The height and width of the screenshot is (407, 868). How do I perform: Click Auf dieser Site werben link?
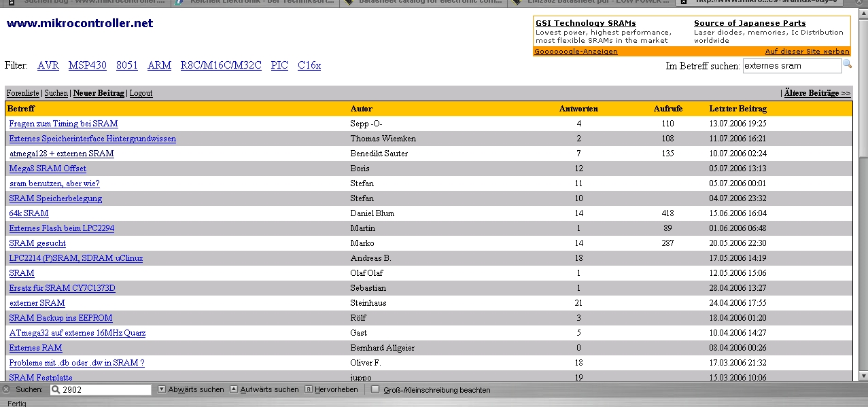coord(807,51)
